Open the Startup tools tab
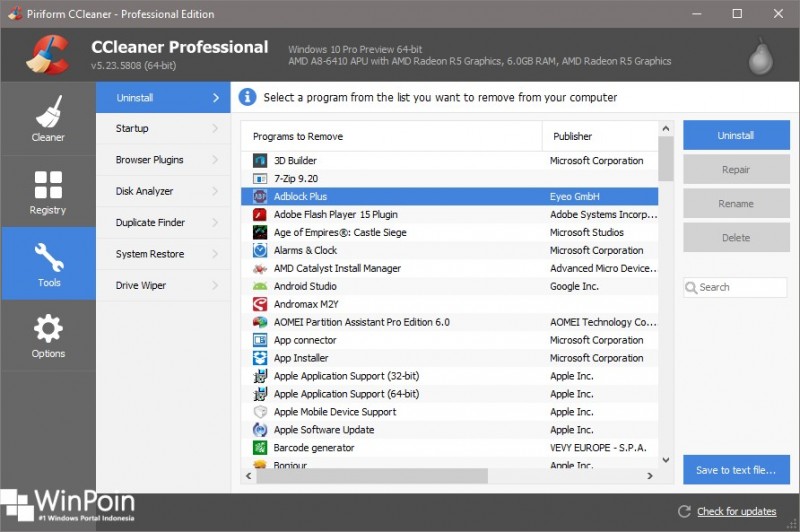This screenshot has width=800, height=532. (x=163, y=129)
